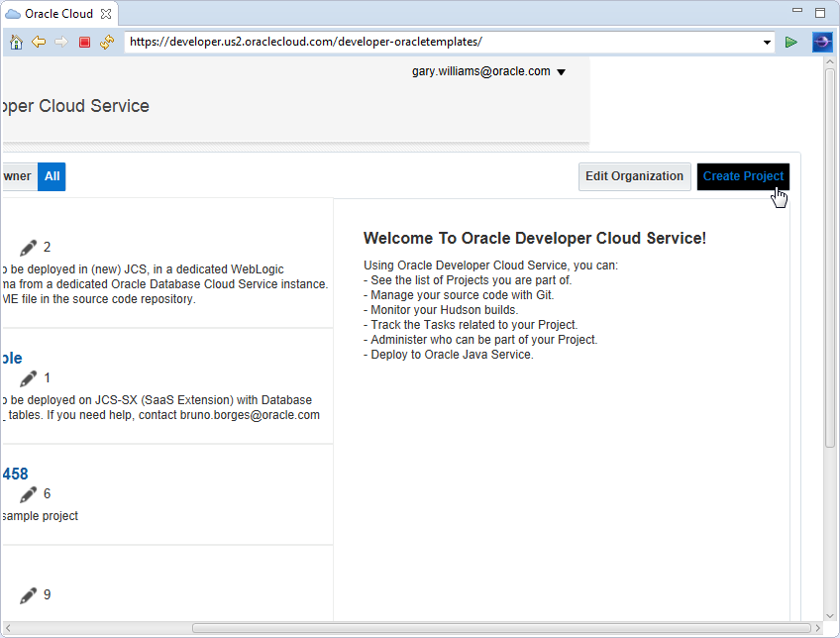Stop page loading with the red square icon
Image resolution: width=840 pixels, height=638 pixels.
pos(84,42)
